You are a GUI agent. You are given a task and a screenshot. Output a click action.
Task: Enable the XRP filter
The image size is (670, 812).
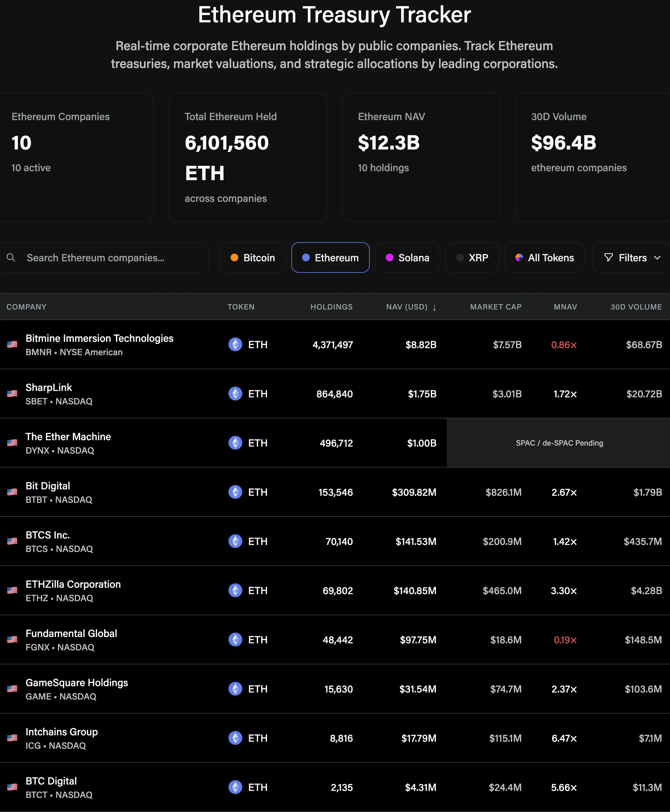[472, 257]
